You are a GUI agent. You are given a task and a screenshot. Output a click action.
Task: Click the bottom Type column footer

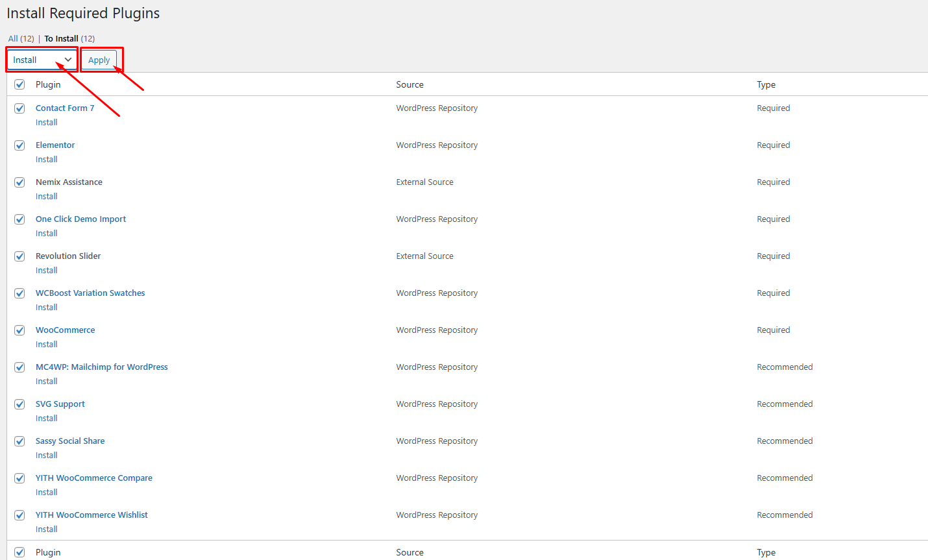coord(766,552)
